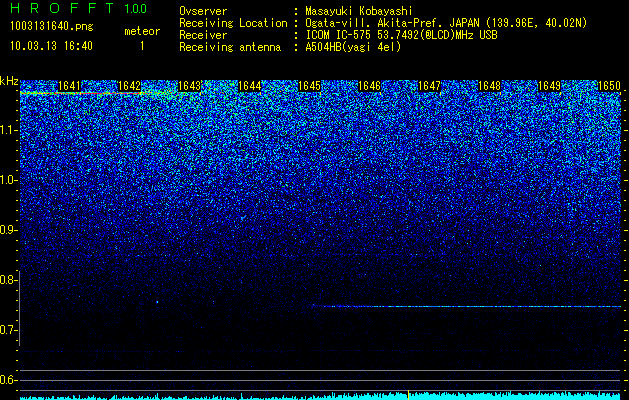
Task: Click the 1642 time marker label
Action: 130,86
